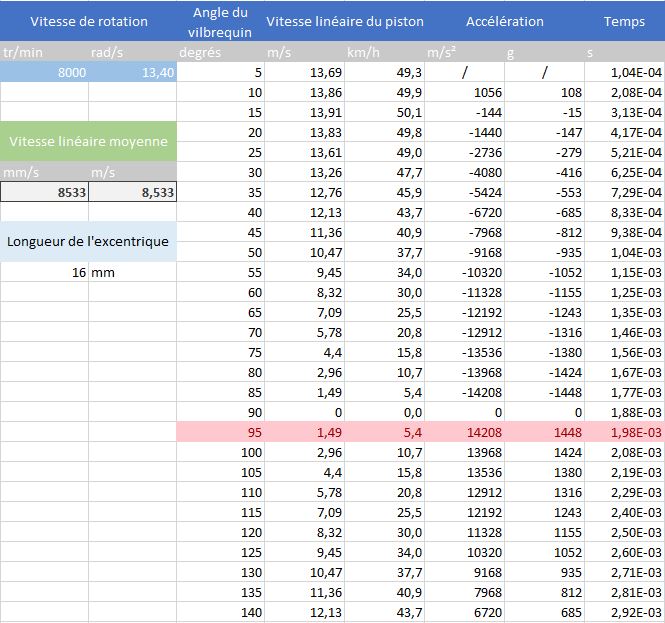Click the 8533 mm/s average speed cell
The width and height of the screenshot is (665, 623).
44,192
